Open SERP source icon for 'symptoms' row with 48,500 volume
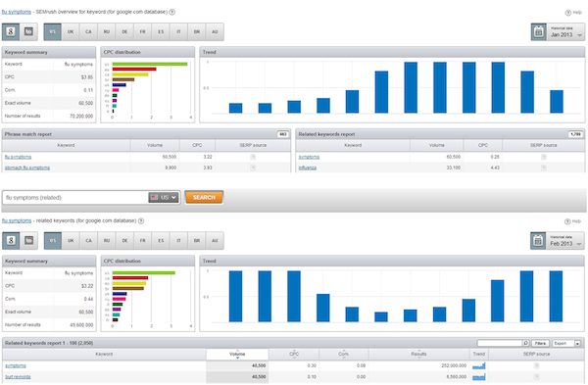 [x=537, y=365]
